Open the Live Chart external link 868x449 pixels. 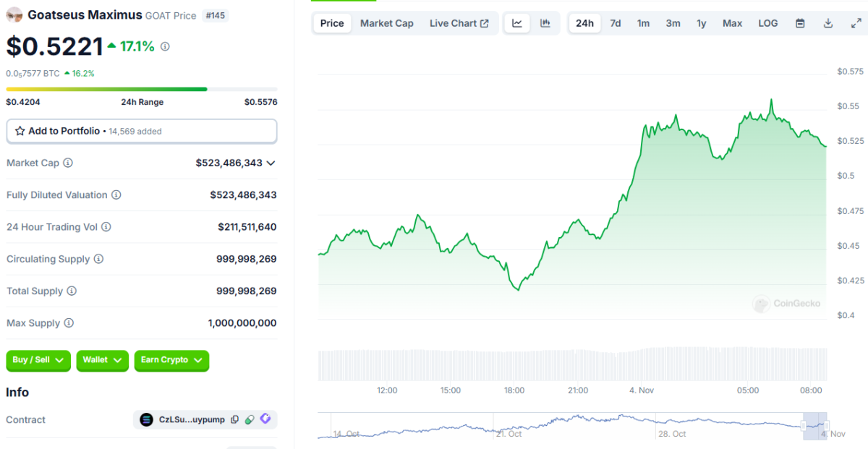[x=459, y=23]
